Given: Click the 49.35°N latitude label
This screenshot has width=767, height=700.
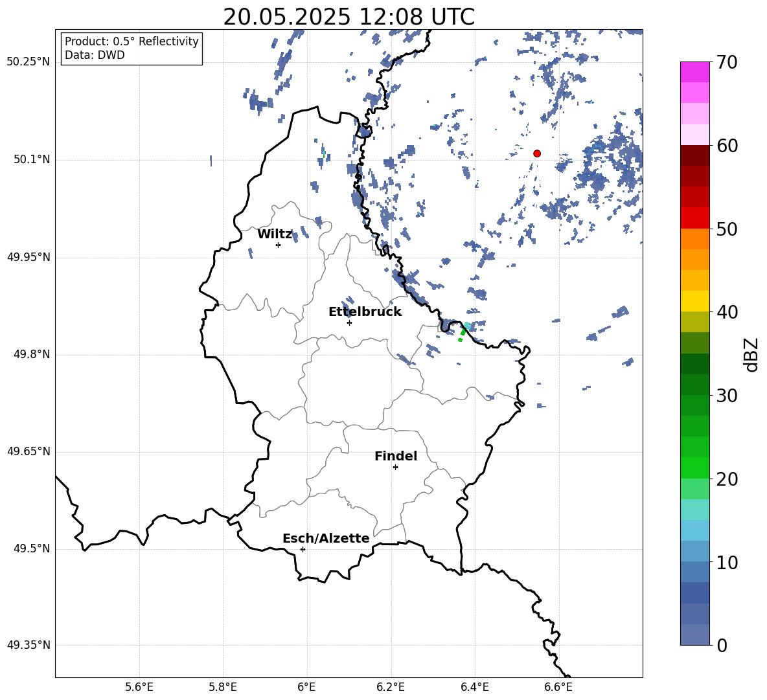Looking at the screenshot, I should point(29,645).
